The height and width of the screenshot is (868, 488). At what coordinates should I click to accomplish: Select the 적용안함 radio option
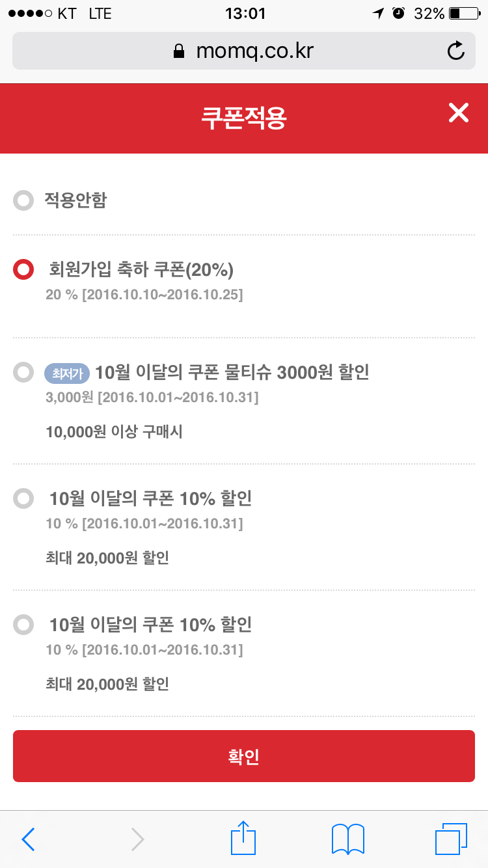[x=23, y=200]
